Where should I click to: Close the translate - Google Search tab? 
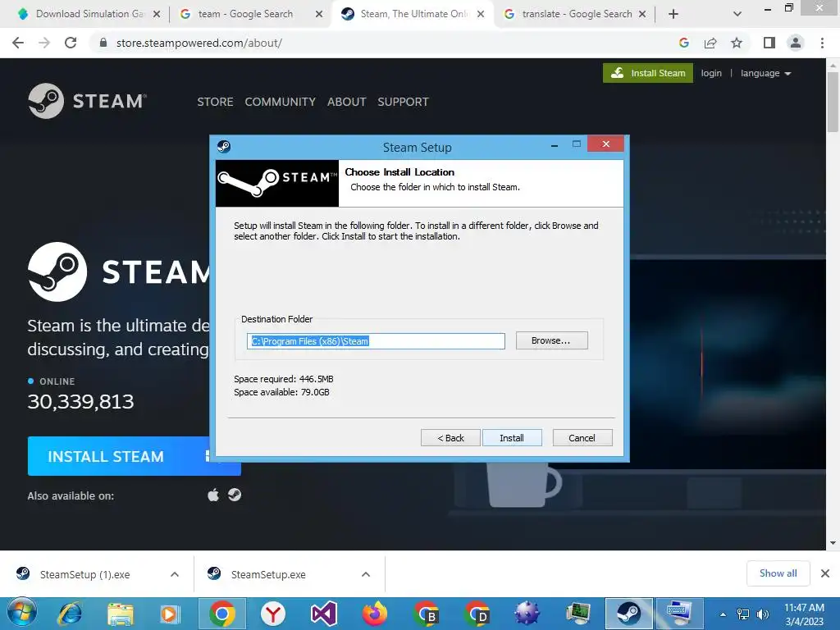[641, 14]
